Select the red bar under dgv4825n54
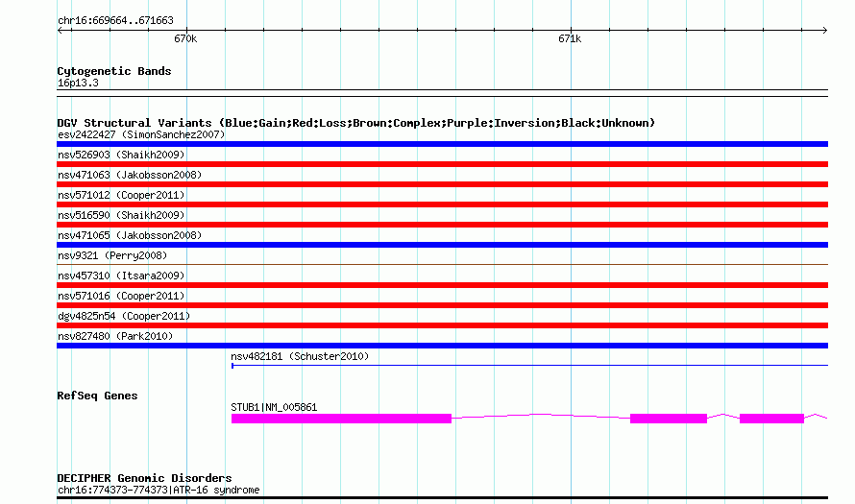Image resolution: width=855 pixels, height=504 pixels. [x=442, y=325]
